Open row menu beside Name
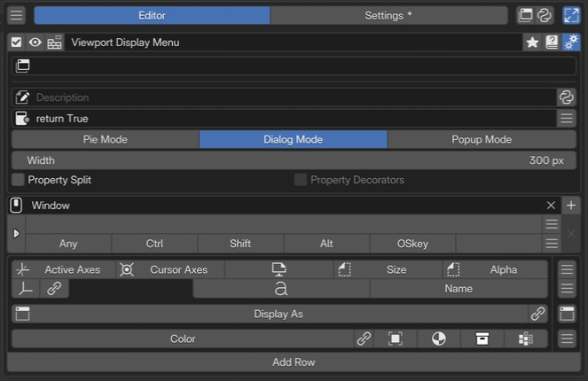 tap(567, 289)
